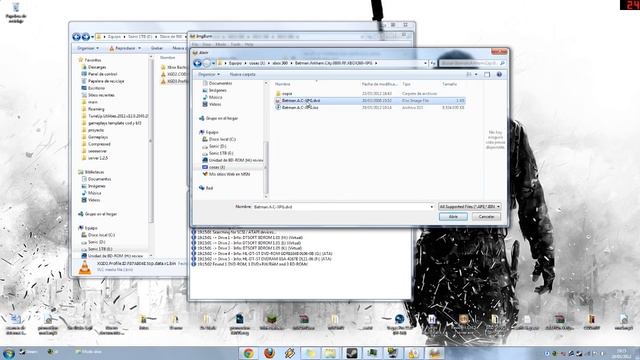Open change view options arrow
The image size is (640, 360).
[x=476, y=74]
